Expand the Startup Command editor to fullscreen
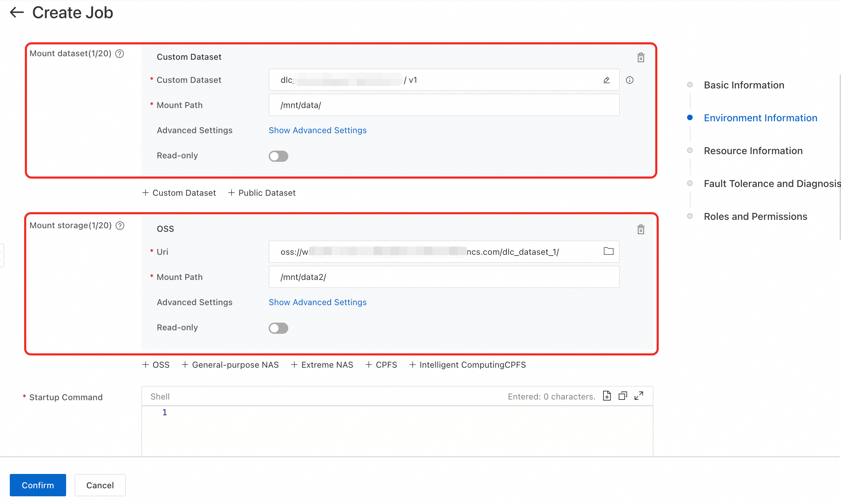 point(638,396)
